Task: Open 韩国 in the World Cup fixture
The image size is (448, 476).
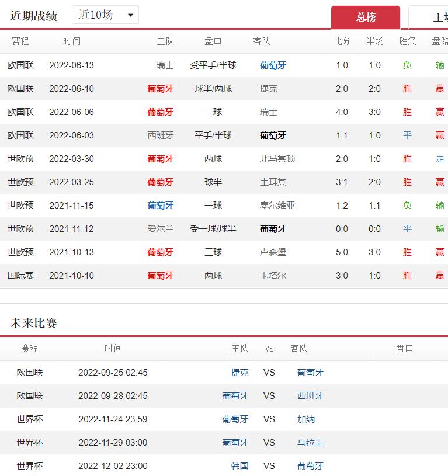Action: tap(239, 466)
